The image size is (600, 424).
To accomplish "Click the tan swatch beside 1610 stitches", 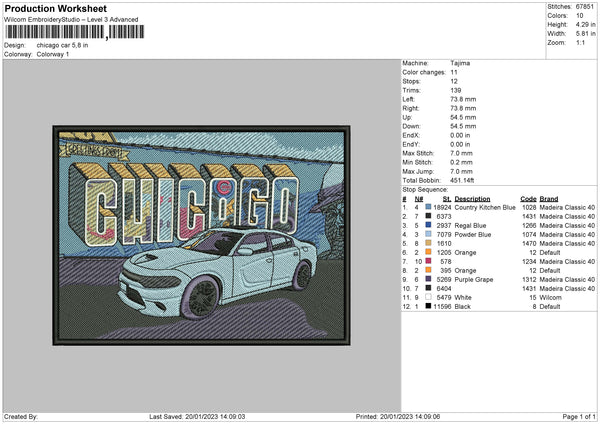I will pos(428,243).
